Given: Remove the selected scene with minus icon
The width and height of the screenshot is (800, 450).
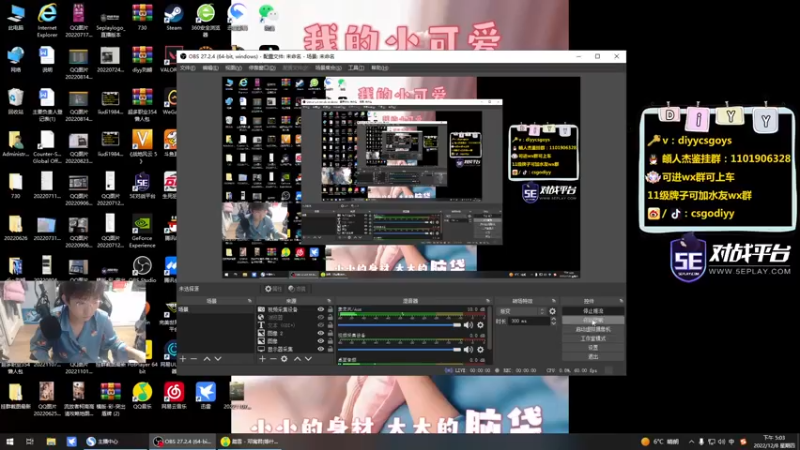Looking at the screenshot, I should tap(194, 359).
